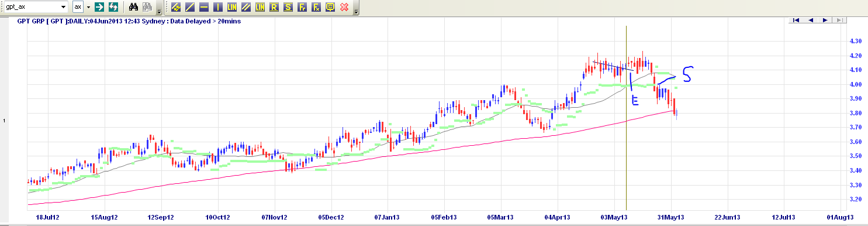Click the greyed skip-to-end arrow button

click(839, 20)
